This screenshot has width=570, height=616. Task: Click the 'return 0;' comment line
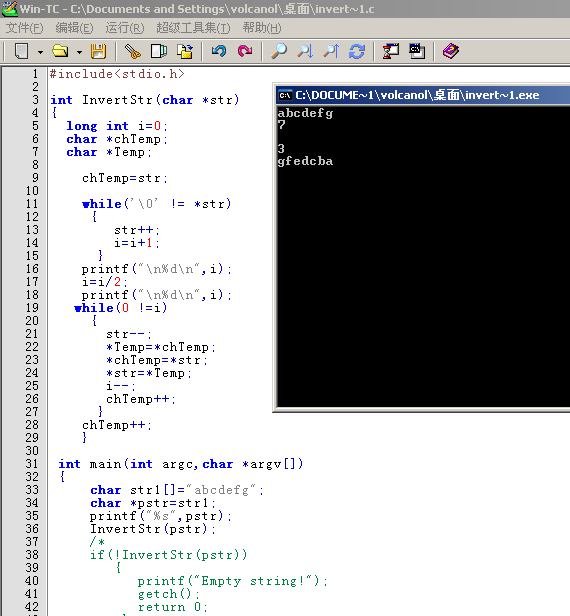pyautogui.click(x=173, y=607)
